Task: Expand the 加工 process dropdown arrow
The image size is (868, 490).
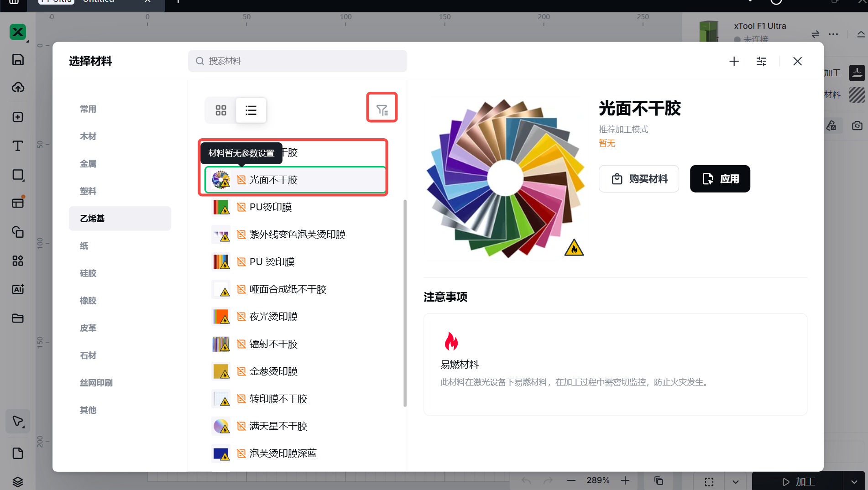Action: coord(854,482)
